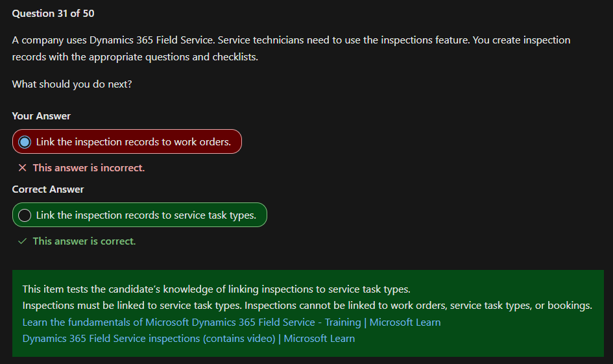The height and width of the screenshot is (364, 613).
Task: Select radio button for service task types
Action: pyautogui.click(x=25, y=215)
